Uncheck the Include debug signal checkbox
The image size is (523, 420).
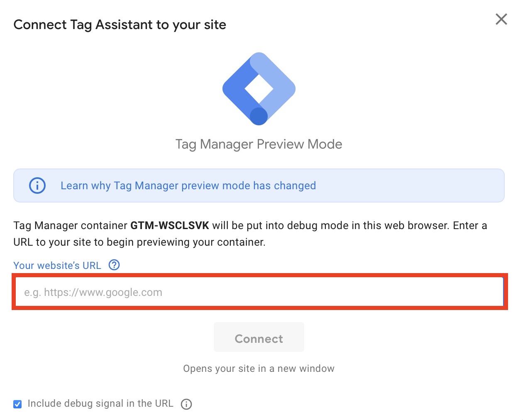pyautogui.click(x=17, y=404)
